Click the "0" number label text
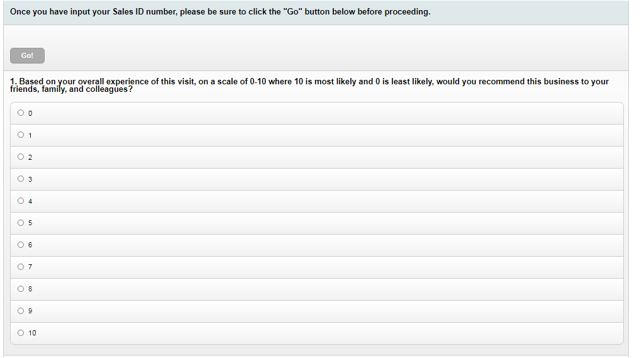644x358 pixels. coord(30,113)
